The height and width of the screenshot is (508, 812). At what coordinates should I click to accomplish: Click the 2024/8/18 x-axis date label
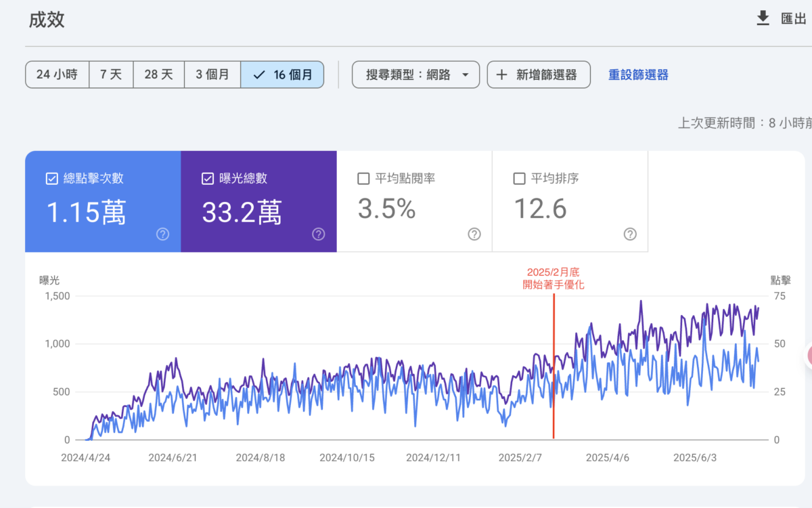pos(261,458)
